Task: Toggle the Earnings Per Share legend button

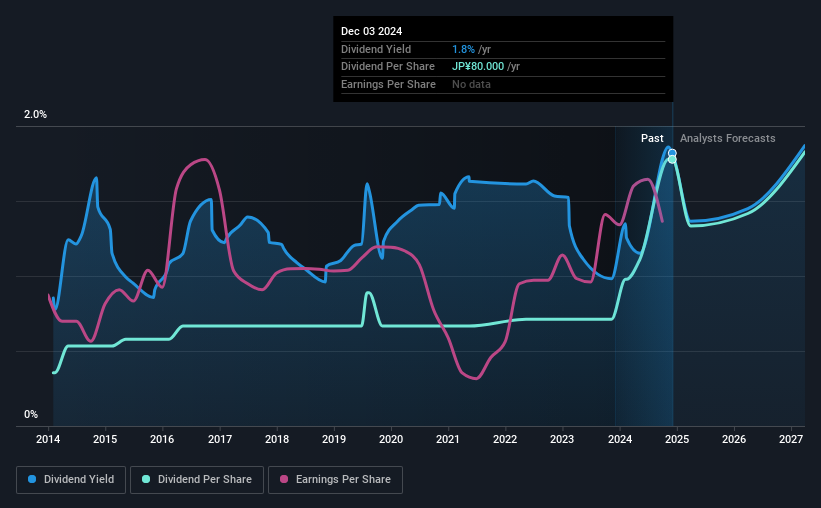Action: 336,480
